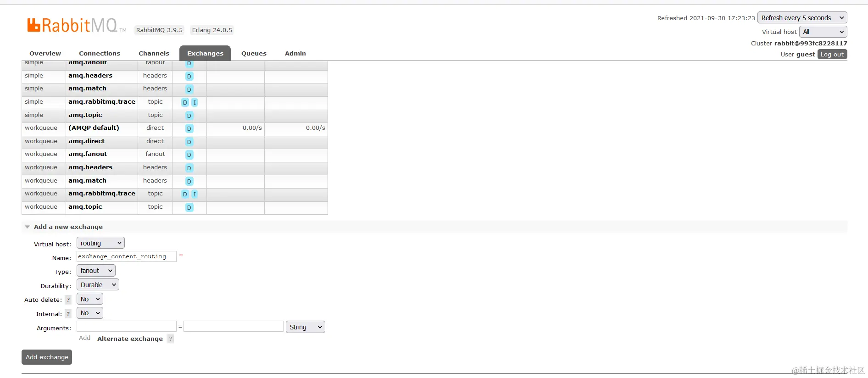Screen dimensions: 868x378
Task: Click the cluster name rabbit@993fc8228117
Action: pyautogui.click(x=811, y=43)
